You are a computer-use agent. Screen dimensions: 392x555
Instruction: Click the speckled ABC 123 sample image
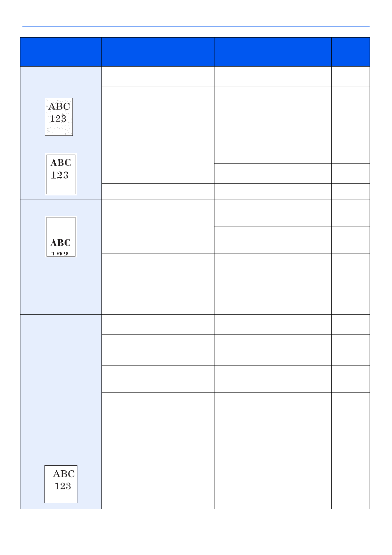[59, 117]
